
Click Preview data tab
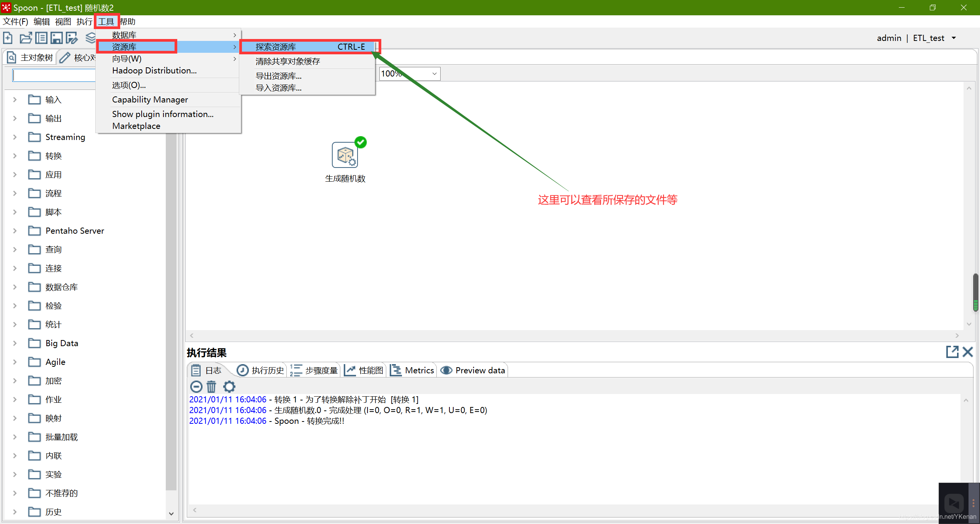[x=473, y=370]
